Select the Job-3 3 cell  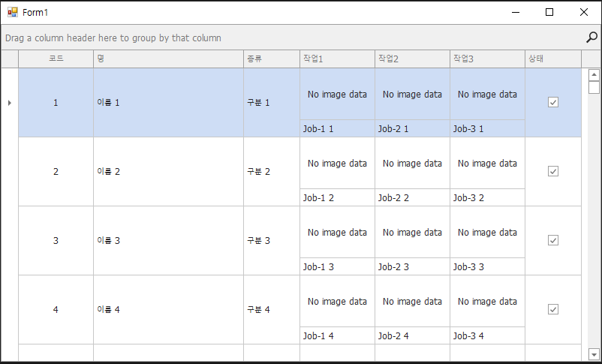click(488, 266)
